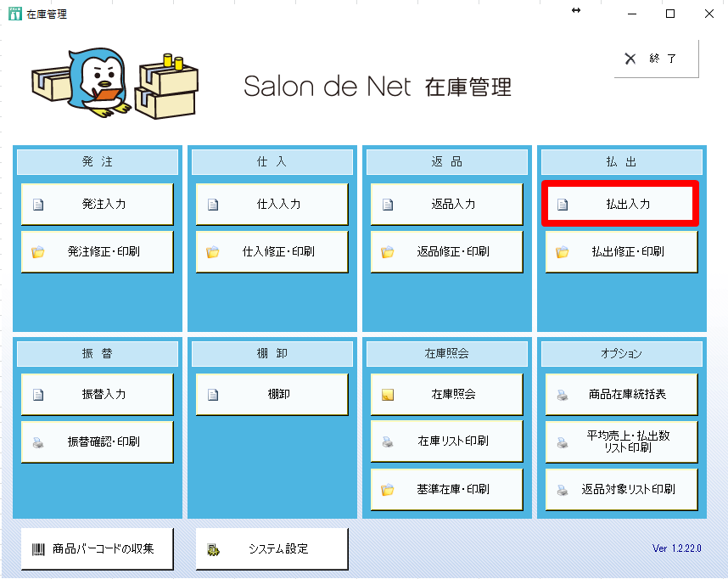Click the 払 出 section header
The width and height of the screenshot is (728, 579).
[x=622, y=161]
